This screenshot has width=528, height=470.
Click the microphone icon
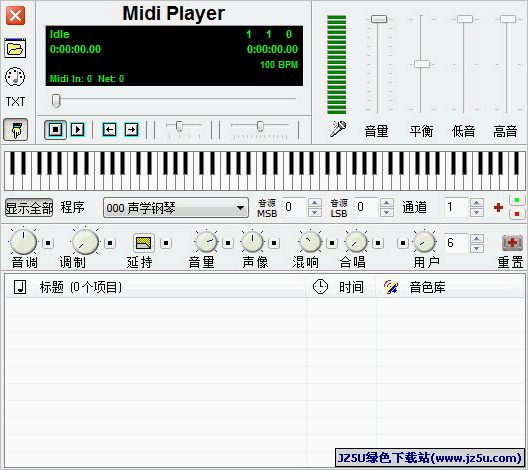click(x=338, y=129)
